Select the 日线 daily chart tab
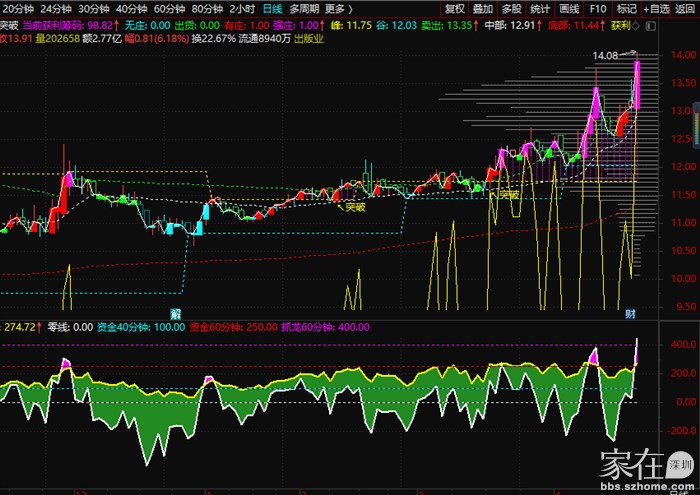This screenshot has width=700, height=495. point(272,7)
